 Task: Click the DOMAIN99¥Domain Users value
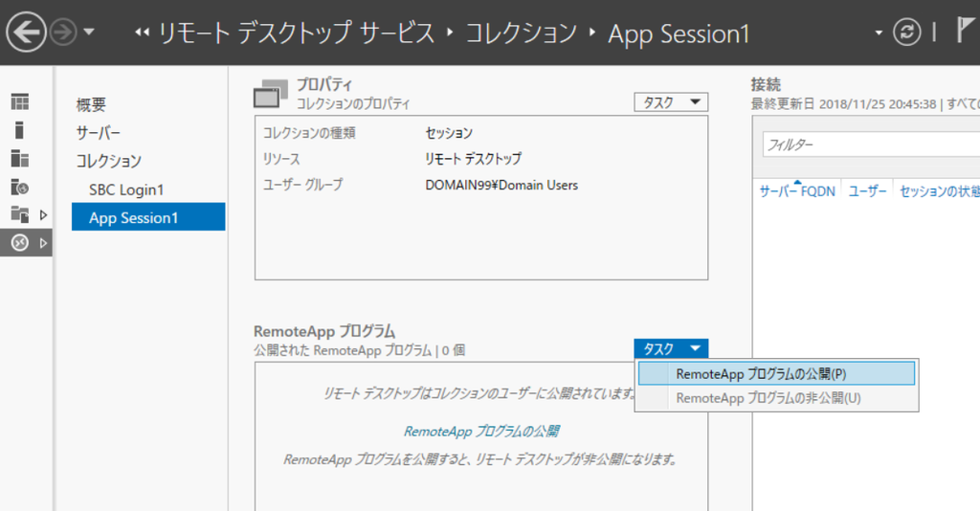(x=501, y=185)
